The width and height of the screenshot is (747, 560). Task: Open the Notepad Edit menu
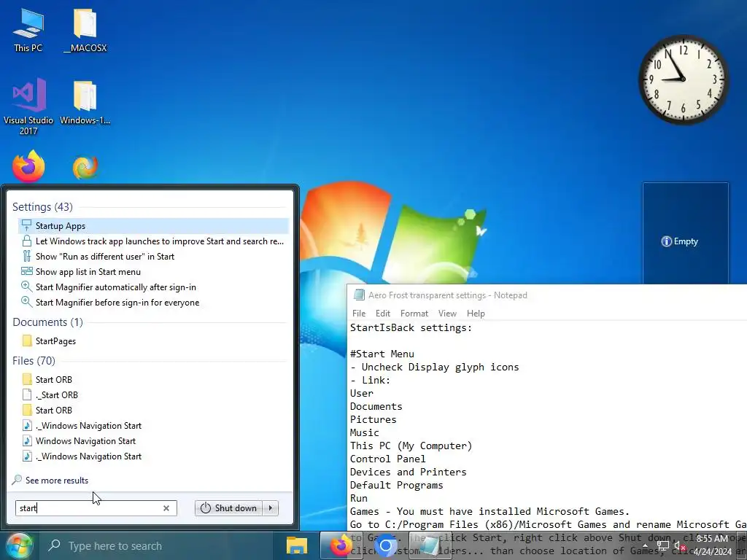(382, 314)
